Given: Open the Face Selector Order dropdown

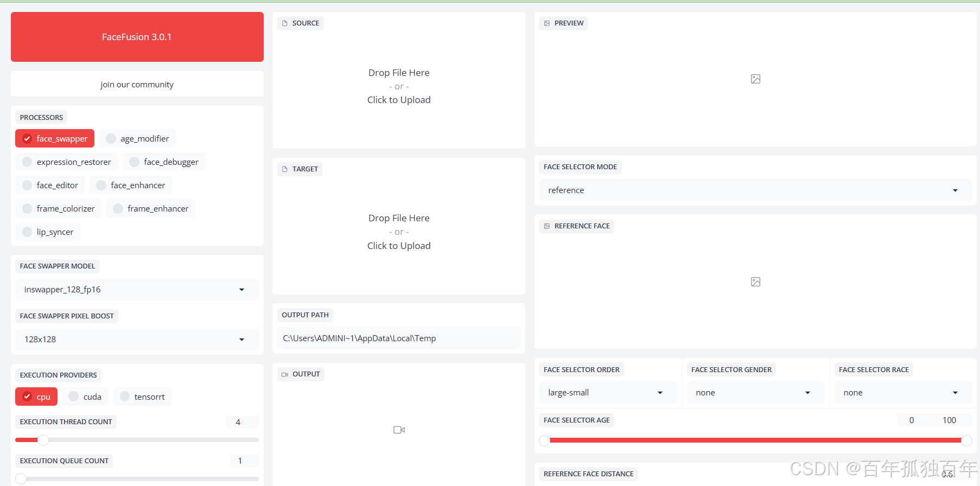Looking at the screenshot, I should (608, 393).
